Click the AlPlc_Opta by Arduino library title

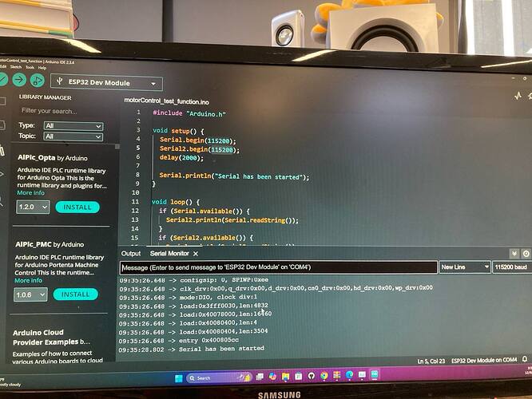[52, 158]
